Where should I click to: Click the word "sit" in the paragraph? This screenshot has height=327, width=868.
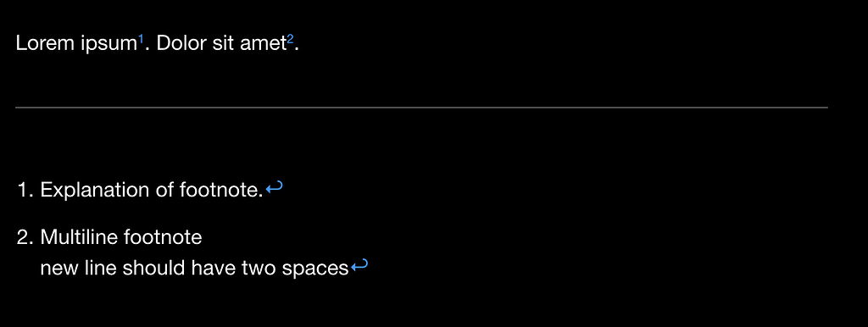pyautogui.click(x=223, y=44)
